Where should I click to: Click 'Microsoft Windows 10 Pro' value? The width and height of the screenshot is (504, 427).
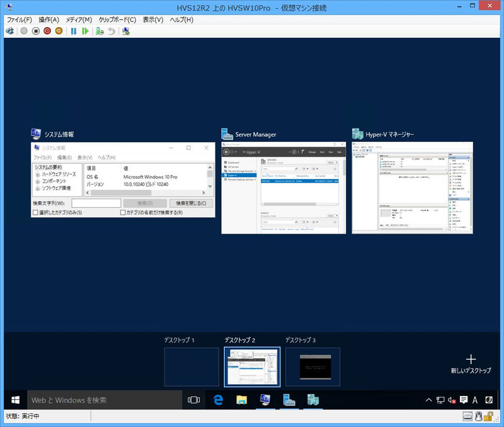click(150, 177)
